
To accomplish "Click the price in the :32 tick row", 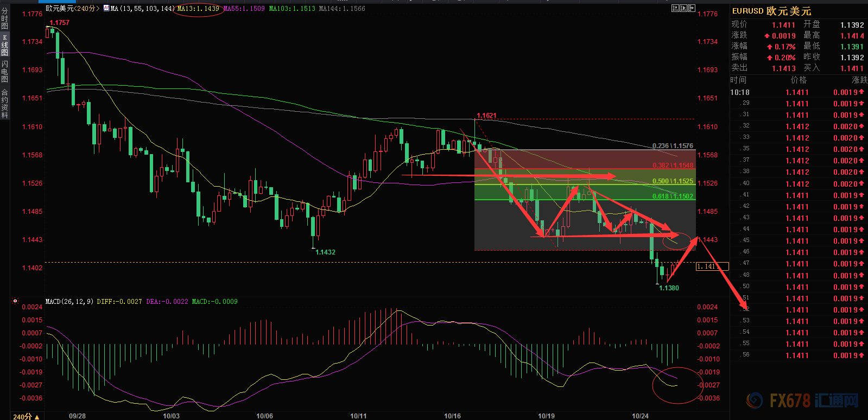I will point(797,126).
